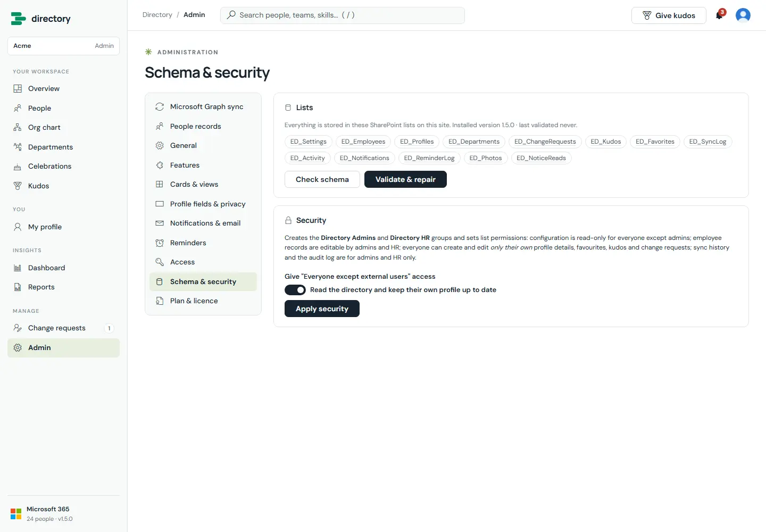The width and height of the screenshot is (766, 532).
Task: Click the ED_ChangeRequests list chip
Action: pyautogui.click(x=545, y=142)
